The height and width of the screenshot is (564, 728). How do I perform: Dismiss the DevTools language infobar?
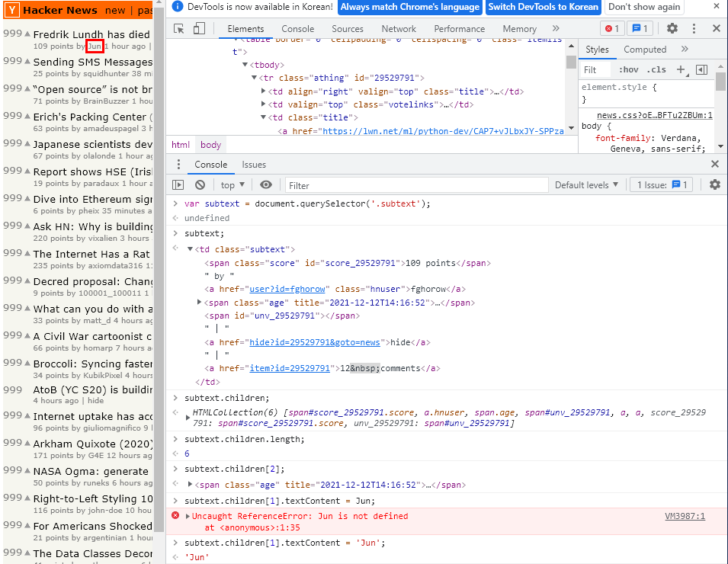tap(717, 7)
